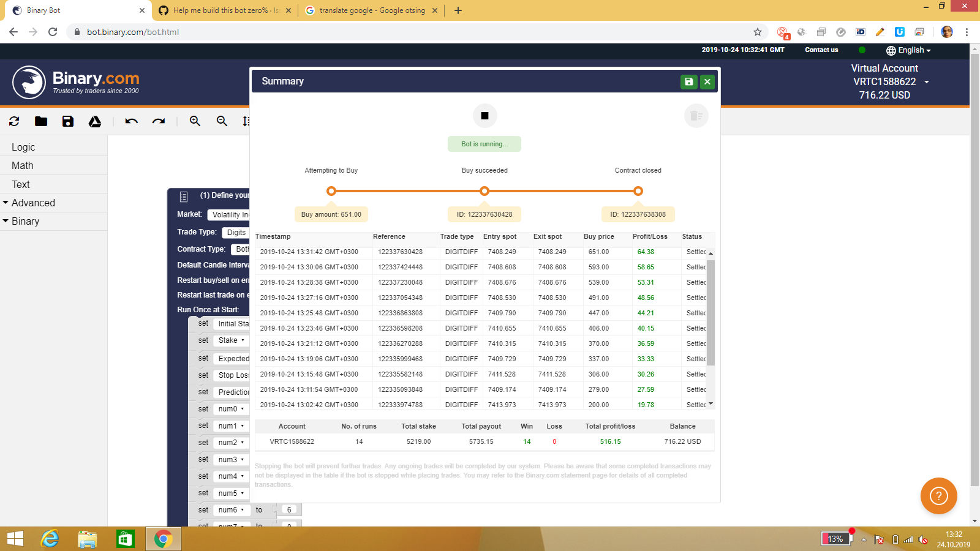The image size is (980, 551).
Task: Open the Market Volatility Index dropdown
Action: pos(229,215)
